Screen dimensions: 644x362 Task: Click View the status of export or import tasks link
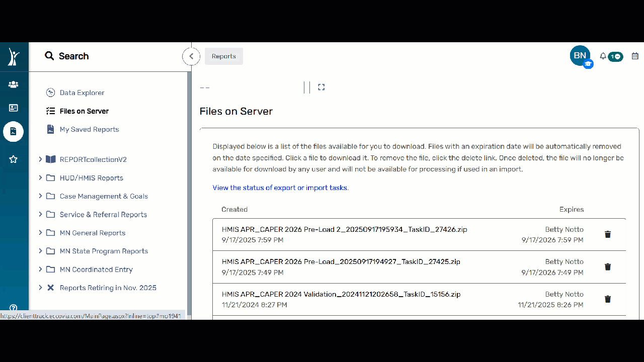(280, 188)
